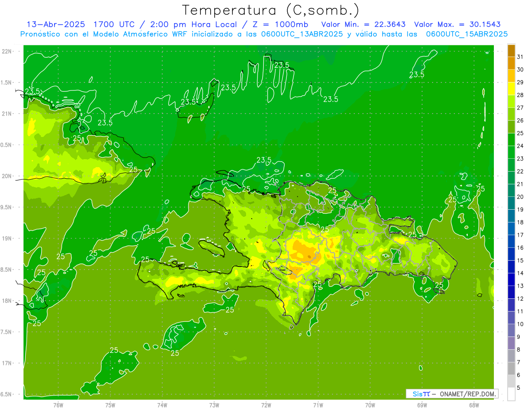Pick the light gray swatch between 5 and 6
Viewport: 532px width, 411px height.
tap(511, 381)
